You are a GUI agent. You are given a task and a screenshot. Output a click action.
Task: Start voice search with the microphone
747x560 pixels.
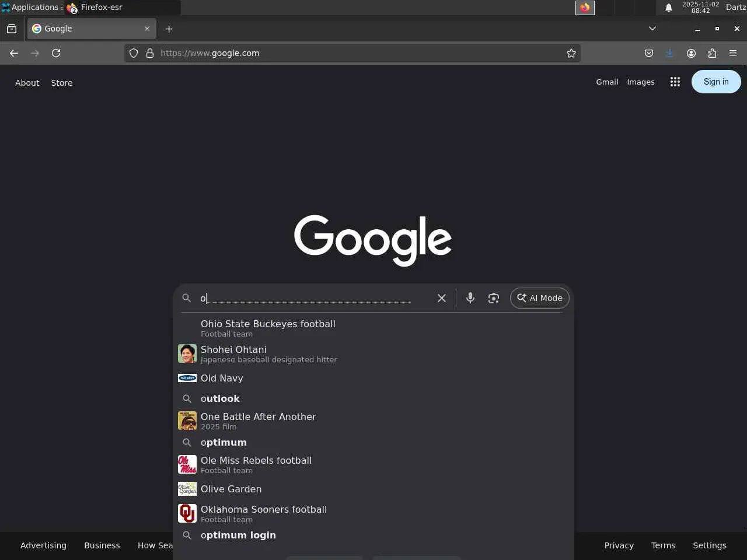coord(470,298)
